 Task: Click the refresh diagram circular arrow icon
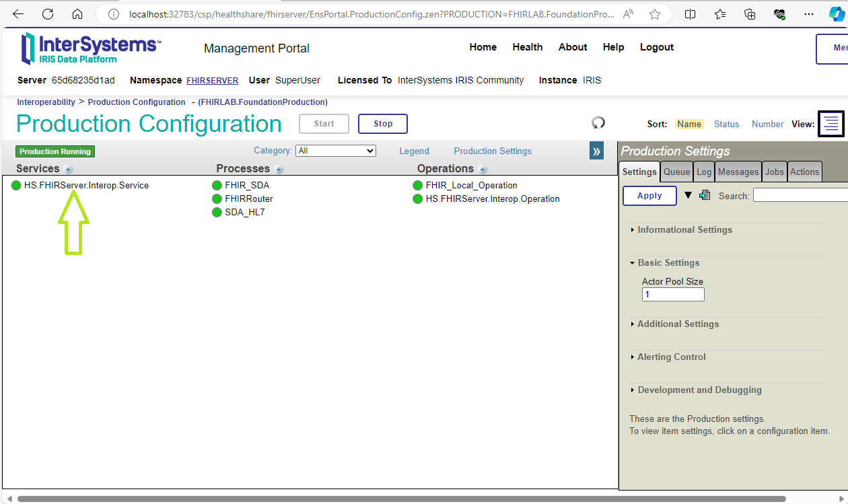[x=598, y=122]
